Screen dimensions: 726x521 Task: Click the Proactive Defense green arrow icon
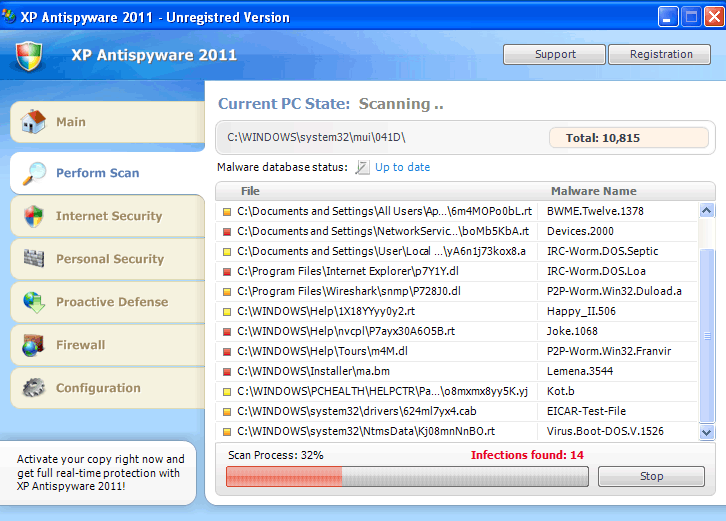tap(33, 302)
